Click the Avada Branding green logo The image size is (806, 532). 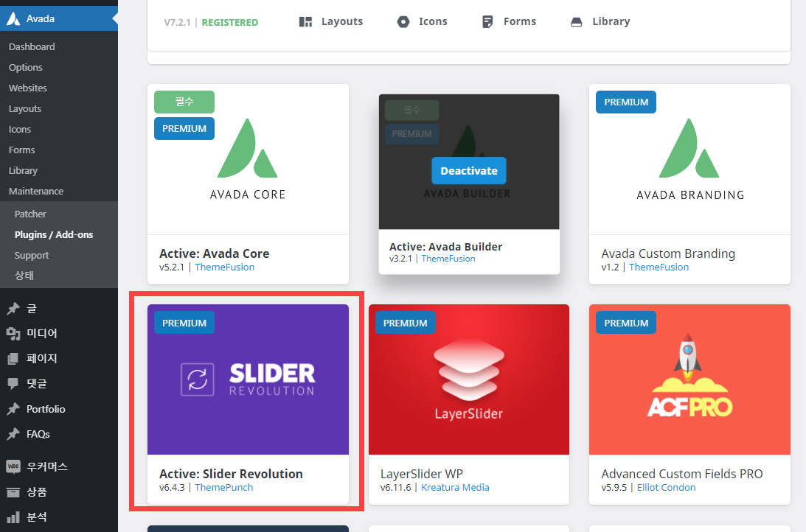(689, 148)
